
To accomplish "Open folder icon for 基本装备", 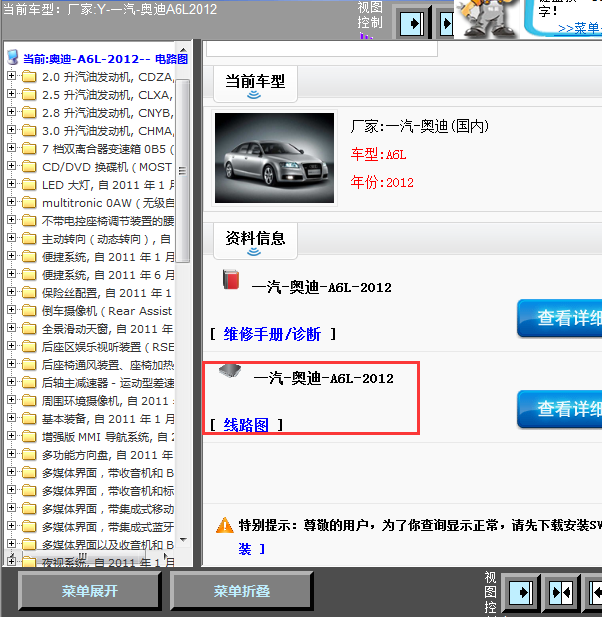I will click(29, 418).
